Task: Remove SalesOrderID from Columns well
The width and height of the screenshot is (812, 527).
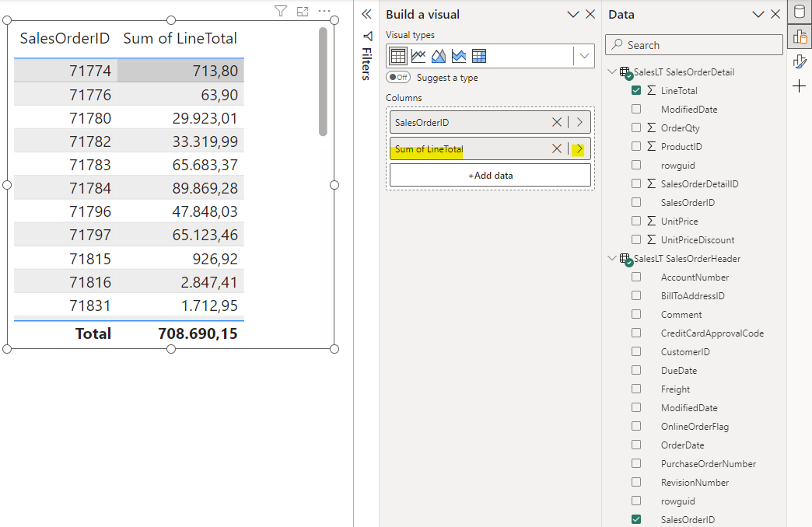Action: (556, 123)
